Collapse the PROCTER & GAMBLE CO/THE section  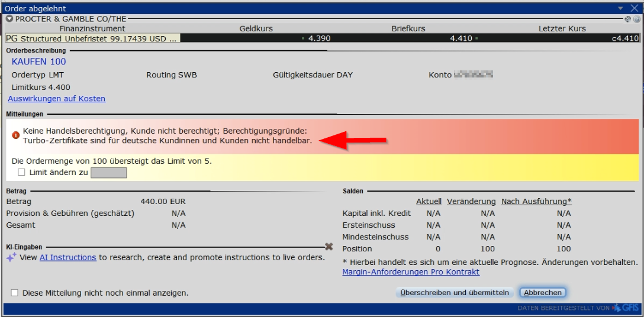pos(9,19)
